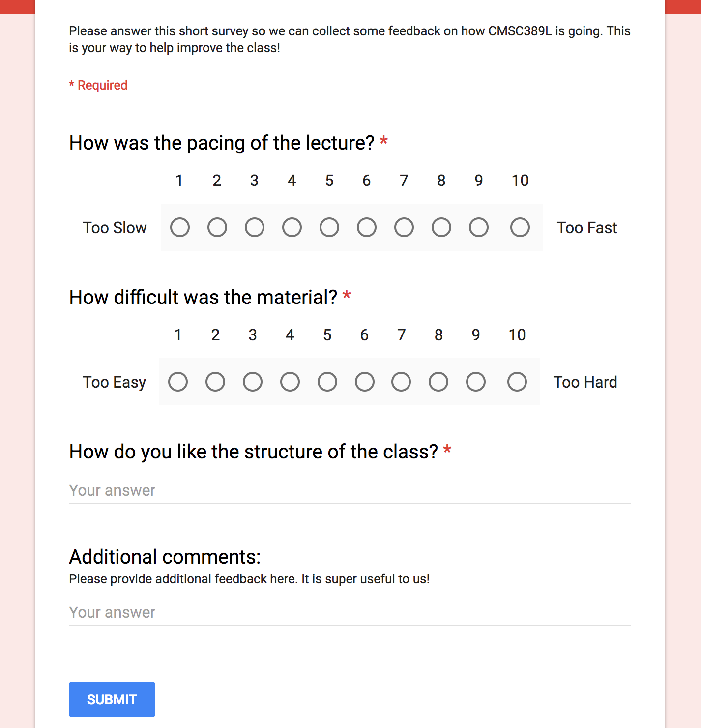Mark lecture pacing as 7

tap(404, 227)
